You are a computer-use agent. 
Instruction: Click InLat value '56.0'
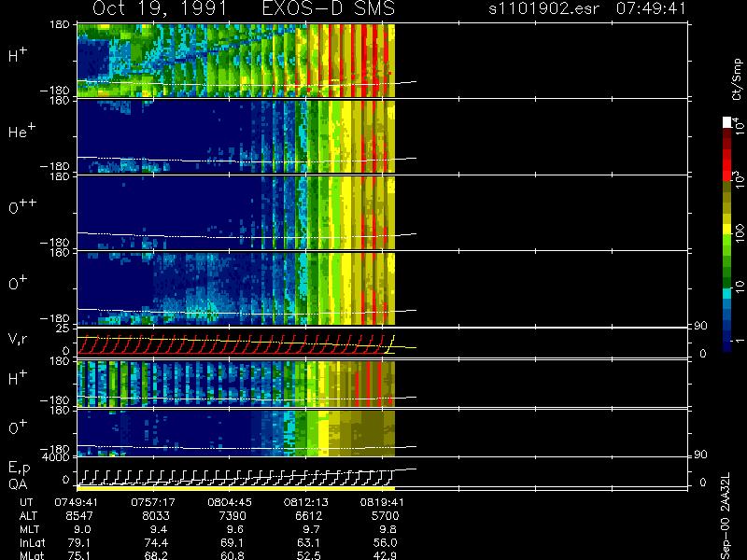[385, 542]
